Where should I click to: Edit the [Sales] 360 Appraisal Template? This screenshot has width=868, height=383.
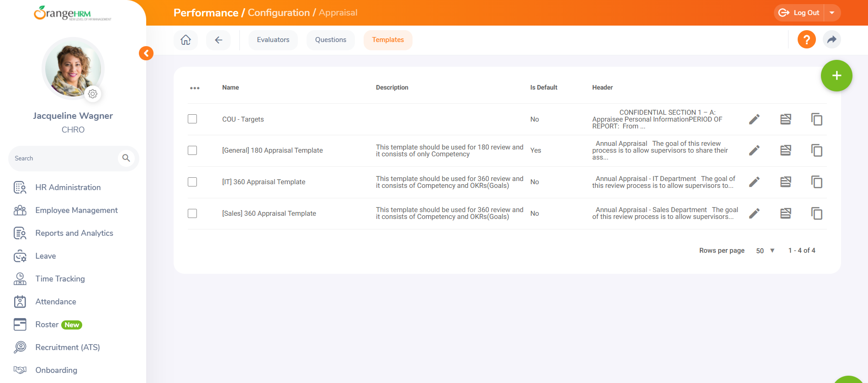tap(754, 213)
